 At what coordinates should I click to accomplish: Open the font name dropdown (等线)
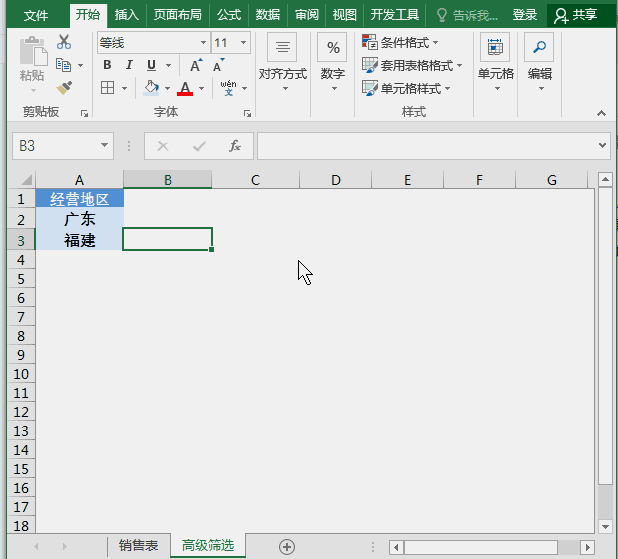[x=203, y=43]
